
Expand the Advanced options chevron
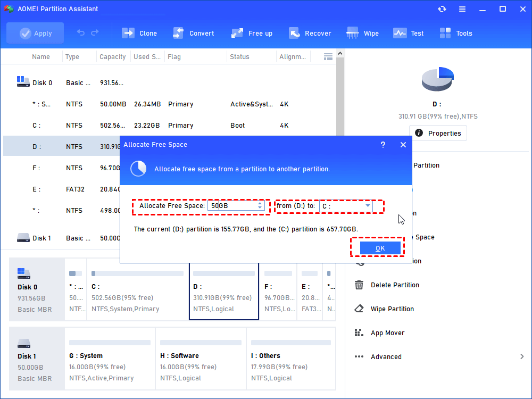[x=522, y=356]
